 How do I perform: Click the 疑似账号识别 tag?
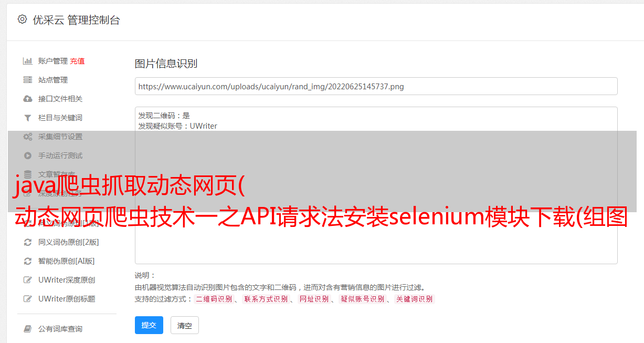click(362, 299)
